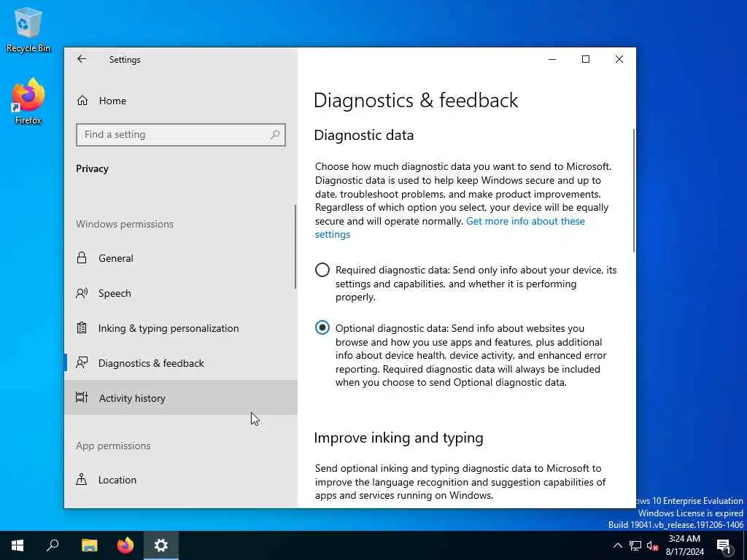This screenshot has height=560, width=747.
Task: Click the main content vertical scrollbar
Action: [634, 190]
